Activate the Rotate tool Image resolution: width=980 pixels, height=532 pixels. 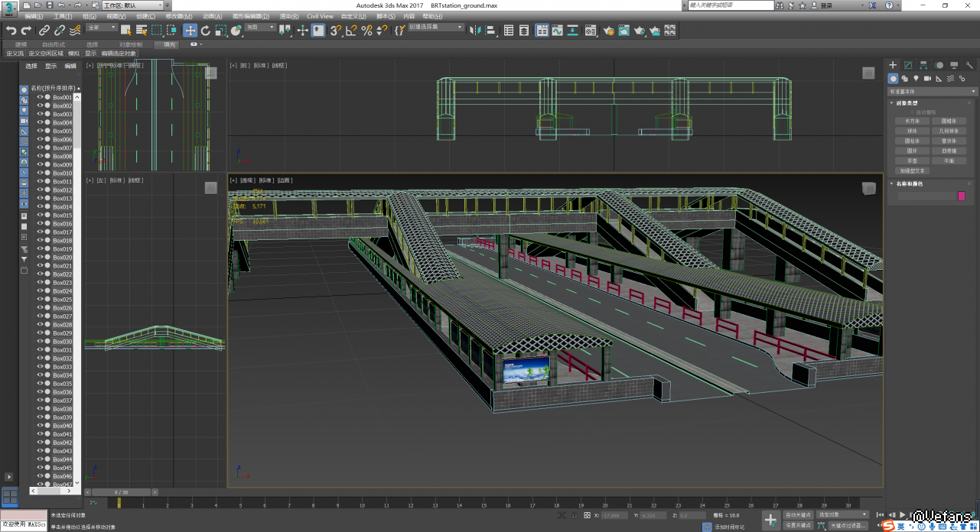tap(205, 31)
